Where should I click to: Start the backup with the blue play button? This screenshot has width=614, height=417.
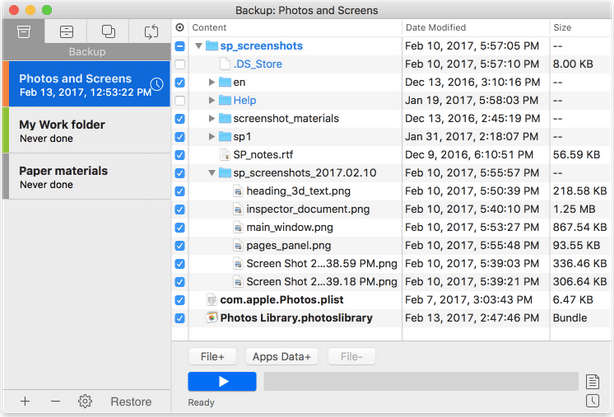coord(222,381)
